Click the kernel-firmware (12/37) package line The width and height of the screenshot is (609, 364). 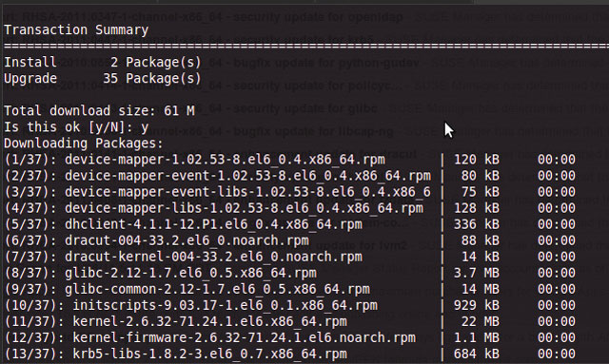point(289,338)
